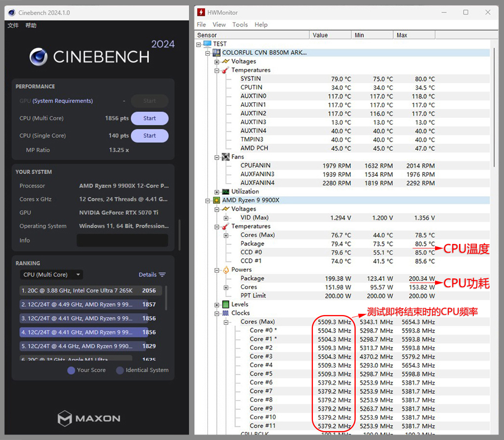
Task: Open the View menu in HWMonitor
Action: (x=219, y=25)
